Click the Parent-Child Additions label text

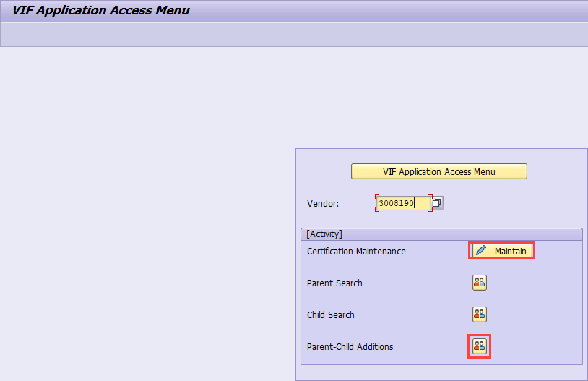(350, 347)
